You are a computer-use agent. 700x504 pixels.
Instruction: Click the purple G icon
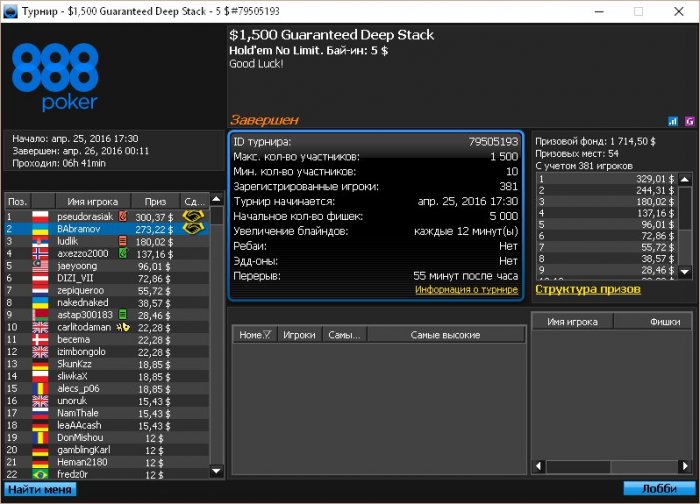coord(689,121)
